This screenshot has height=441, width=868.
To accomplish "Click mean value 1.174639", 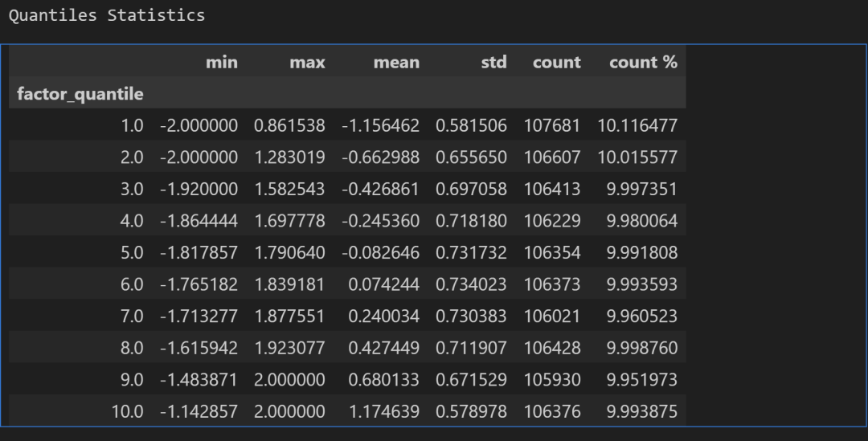I will [383, 411].
